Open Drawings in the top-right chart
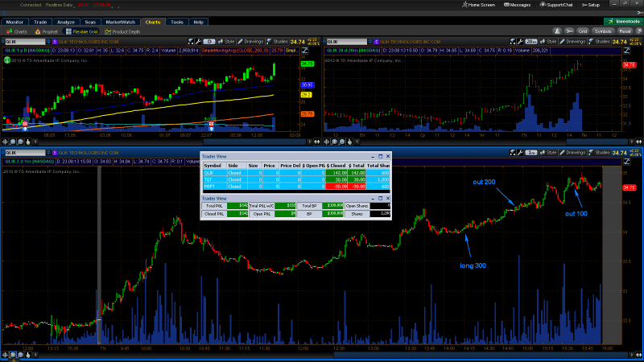Viewport: 644px width, 362px height. pos(572,42)
